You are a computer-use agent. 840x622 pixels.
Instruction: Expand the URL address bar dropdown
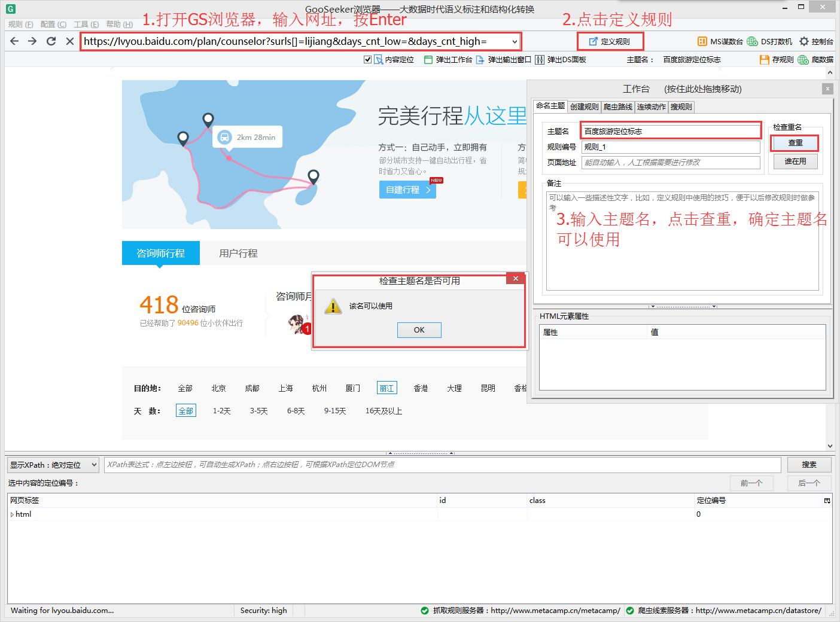tap(515, 41)
